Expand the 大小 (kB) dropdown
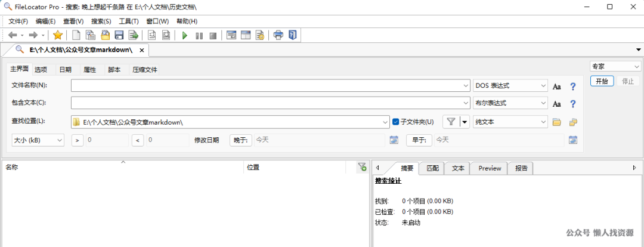 coord(60,140)
